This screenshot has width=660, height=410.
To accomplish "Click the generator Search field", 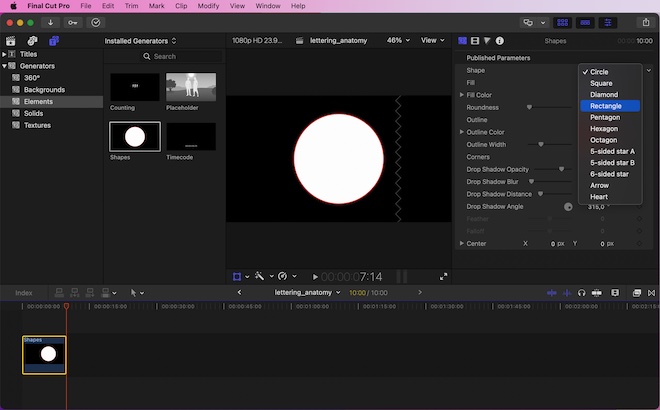I will [164, 57].
